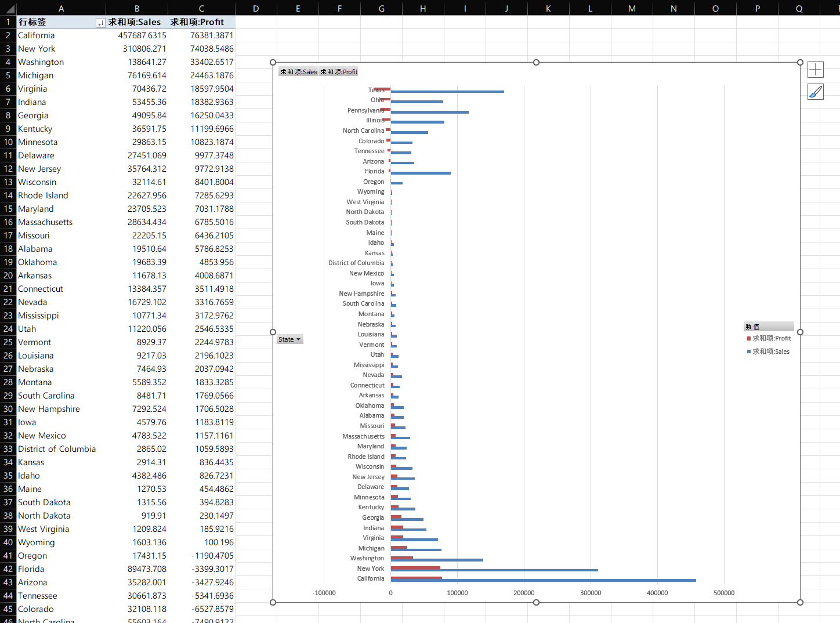840x623 pixels.
Task: Click the chart's bottom-center resize handle
Action: coord(536,602)
